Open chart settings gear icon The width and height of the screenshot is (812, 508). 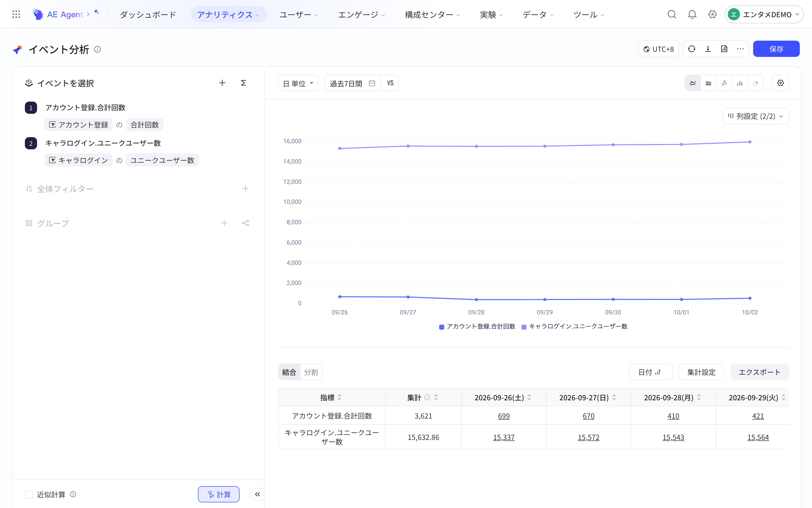(x=781, y=83)
